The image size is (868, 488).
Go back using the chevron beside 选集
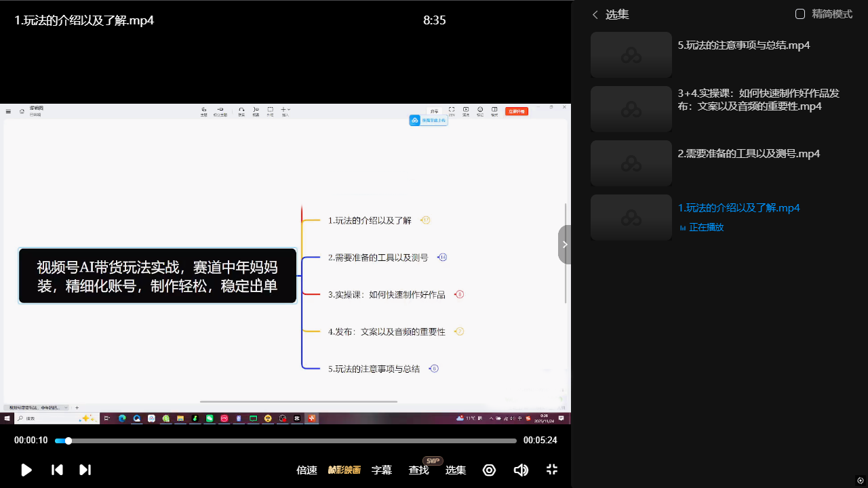(x=595, y=15)
